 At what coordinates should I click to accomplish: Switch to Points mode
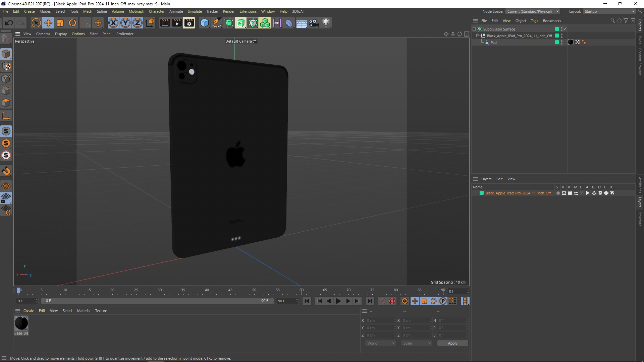click(x=6, y=79)
